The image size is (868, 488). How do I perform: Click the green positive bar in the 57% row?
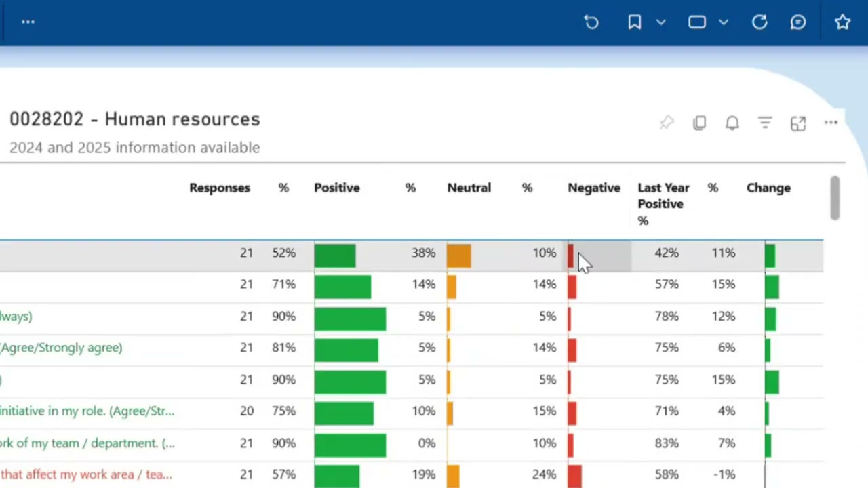point(337,476)
